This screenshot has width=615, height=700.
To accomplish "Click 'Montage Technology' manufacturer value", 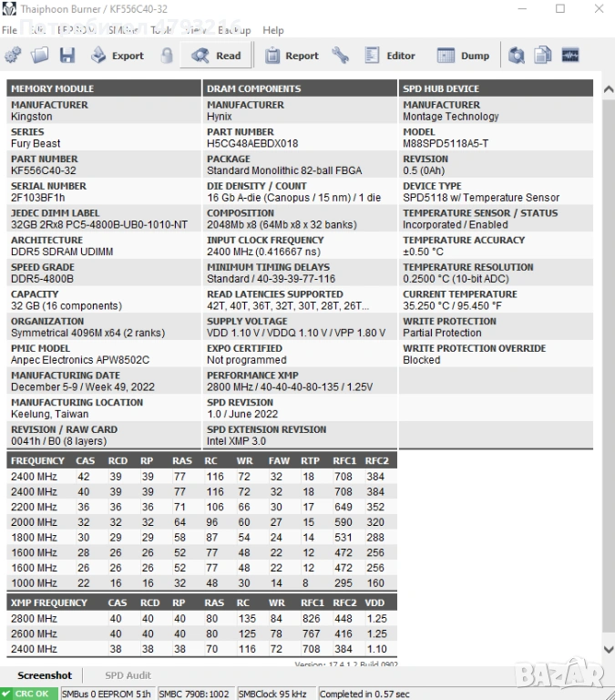I will click(451, 117).
